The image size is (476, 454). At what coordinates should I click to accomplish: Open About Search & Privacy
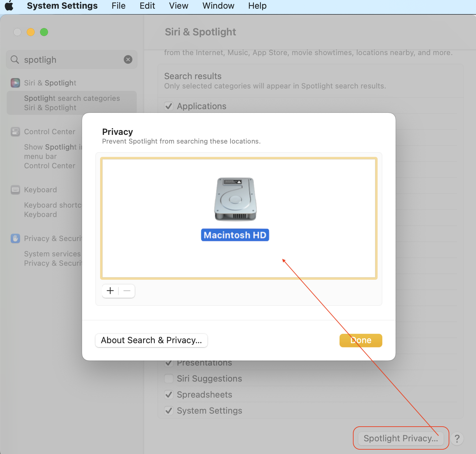[x=151, y=340]
